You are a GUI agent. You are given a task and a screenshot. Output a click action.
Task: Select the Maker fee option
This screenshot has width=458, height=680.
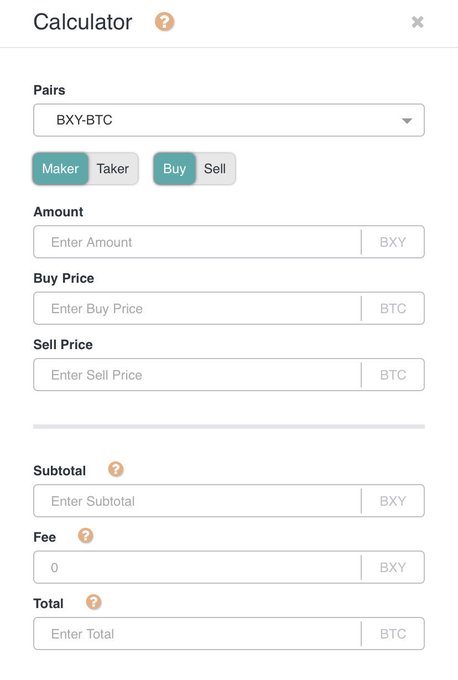60,168
